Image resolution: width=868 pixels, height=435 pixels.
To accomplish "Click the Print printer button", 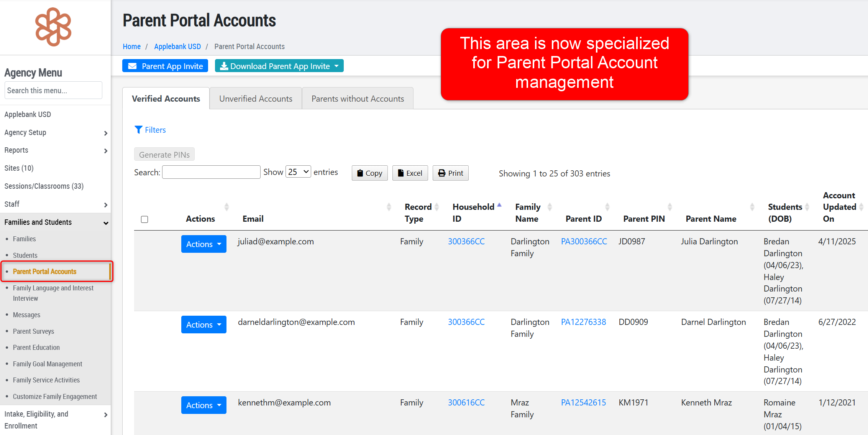I will (x=450, y=173).
